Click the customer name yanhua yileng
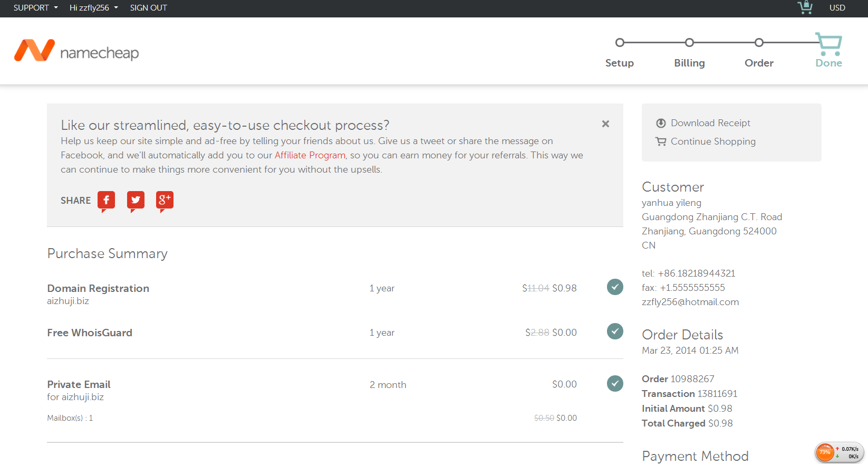 pyautogui.click(x=671, y=203)
